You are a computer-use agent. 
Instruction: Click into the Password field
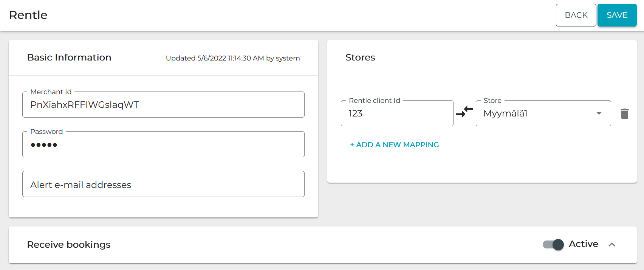163,144
